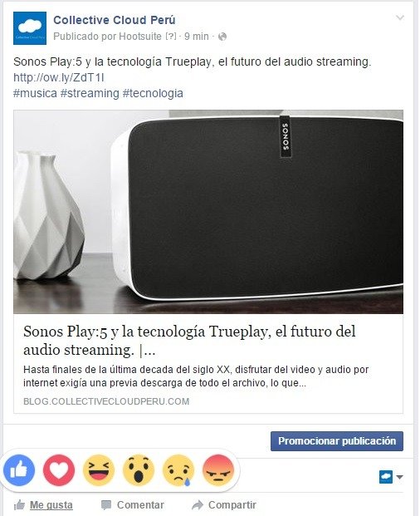The height and width of the screenshot is (516, 420).
Task: Open the #streaming hashtag
Action: point(90,93)
